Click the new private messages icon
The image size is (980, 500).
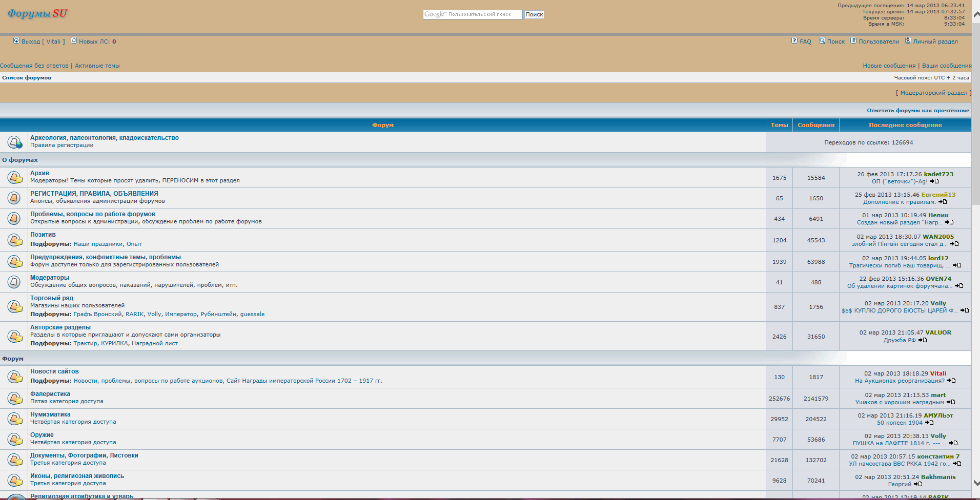pyautogui.click(x=74, y=40)
